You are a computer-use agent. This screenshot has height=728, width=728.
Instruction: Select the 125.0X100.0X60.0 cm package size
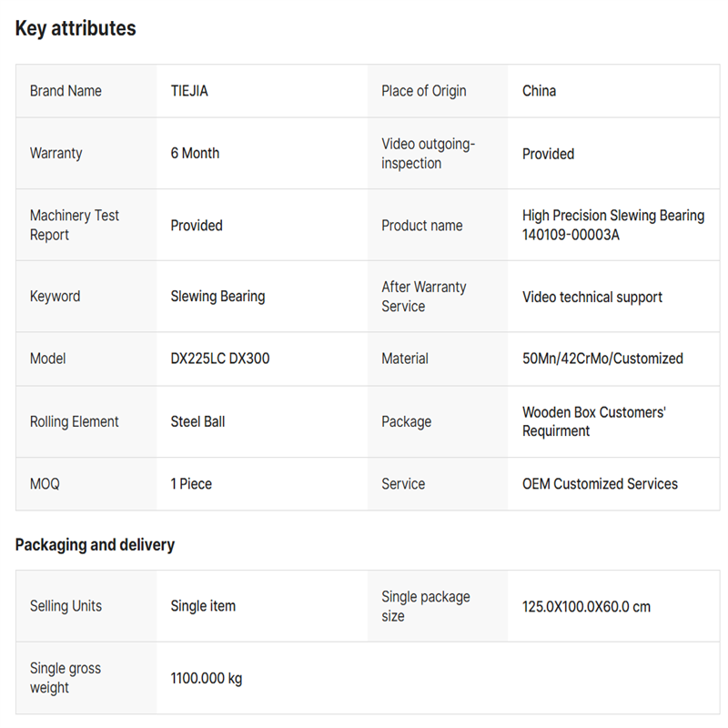(586, 607)
